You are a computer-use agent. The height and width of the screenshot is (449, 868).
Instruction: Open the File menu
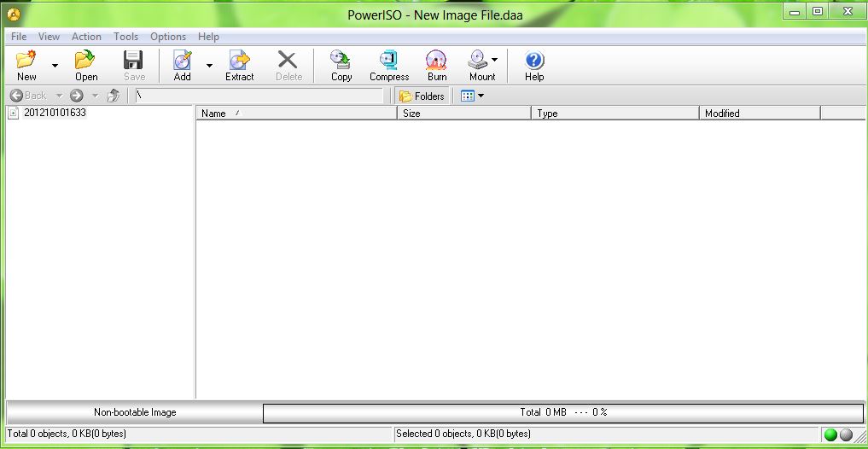click(x=19, y=37)
